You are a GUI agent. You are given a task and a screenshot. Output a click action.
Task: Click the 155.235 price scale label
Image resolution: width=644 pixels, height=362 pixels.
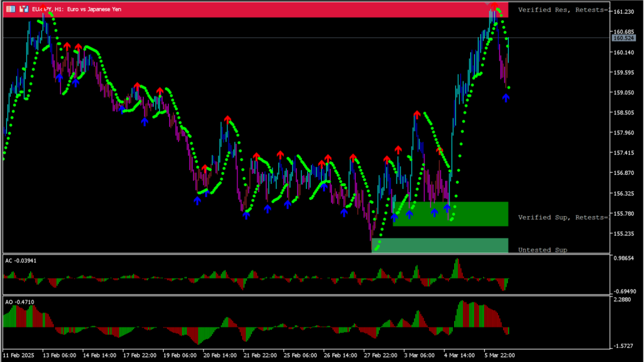coord(623,234)
